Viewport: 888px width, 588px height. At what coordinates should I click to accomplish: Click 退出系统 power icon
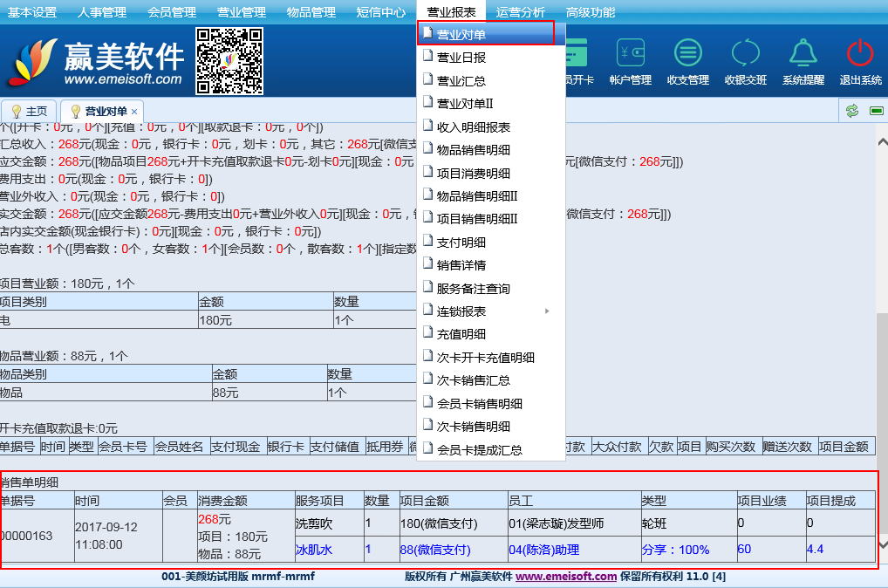click(860, 54)
